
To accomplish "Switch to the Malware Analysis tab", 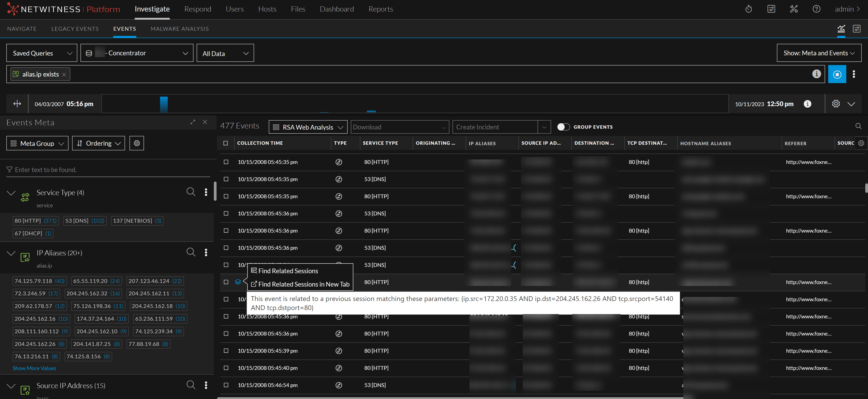I will (179, 29).
